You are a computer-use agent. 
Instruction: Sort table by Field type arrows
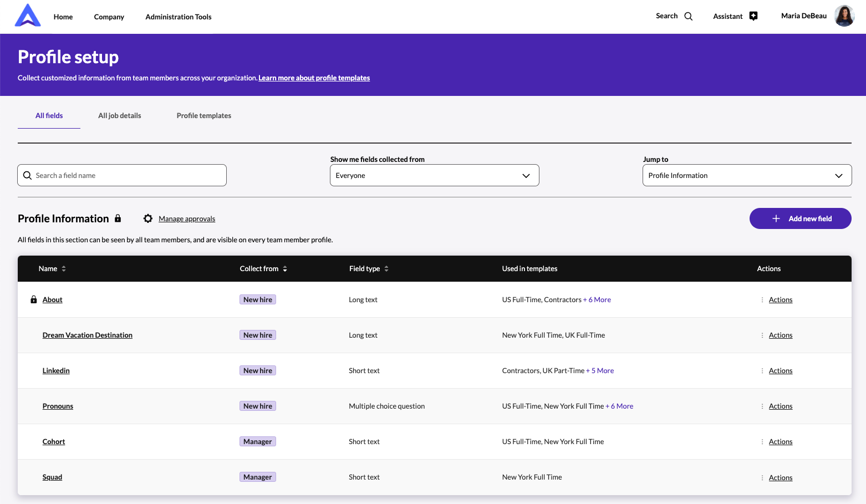click(386, 268)
